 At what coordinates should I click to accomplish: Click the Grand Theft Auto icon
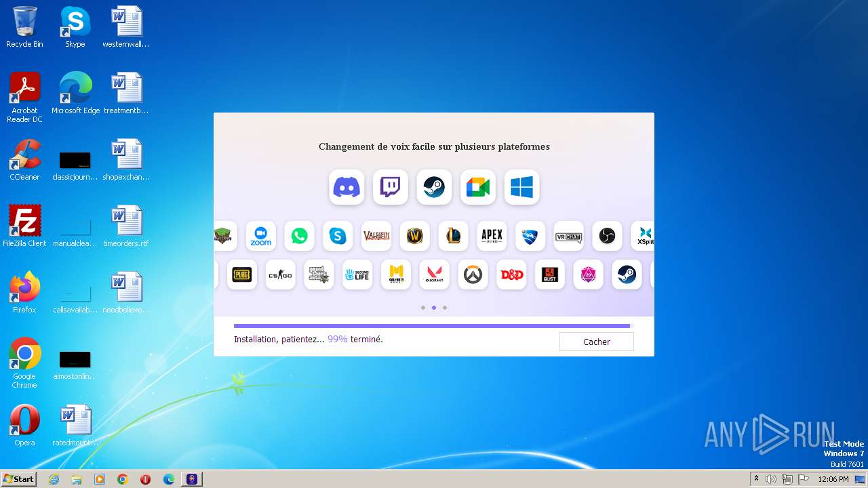[319, 274]
